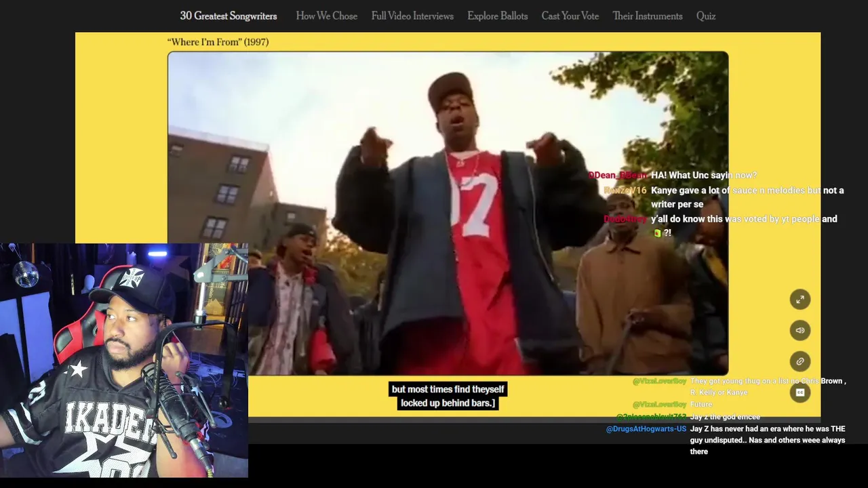
Task: Click the fullscreen expand icon
Action: (800, 300)
